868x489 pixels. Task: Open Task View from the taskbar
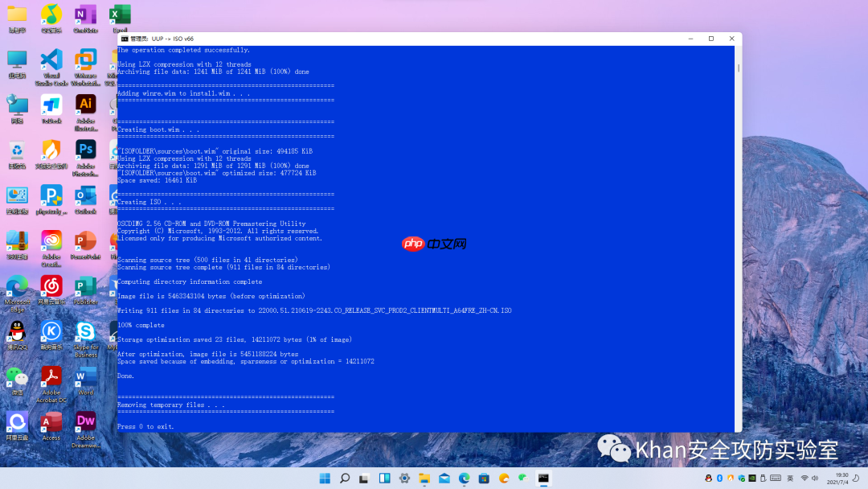point(362,477)
